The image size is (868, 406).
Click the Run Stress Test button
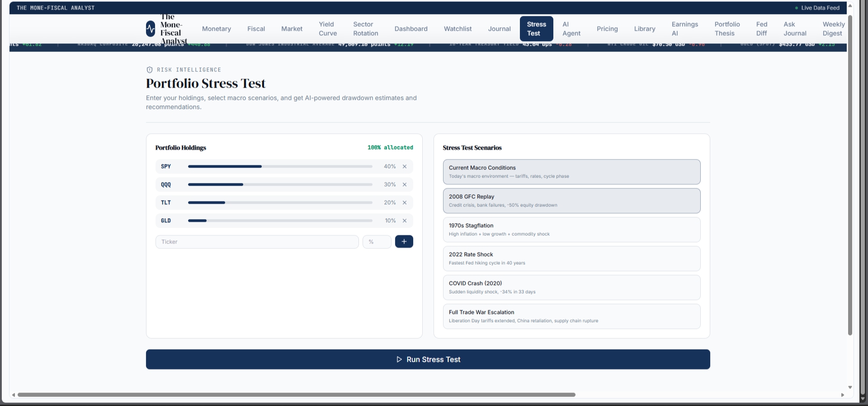pos(428,359)
